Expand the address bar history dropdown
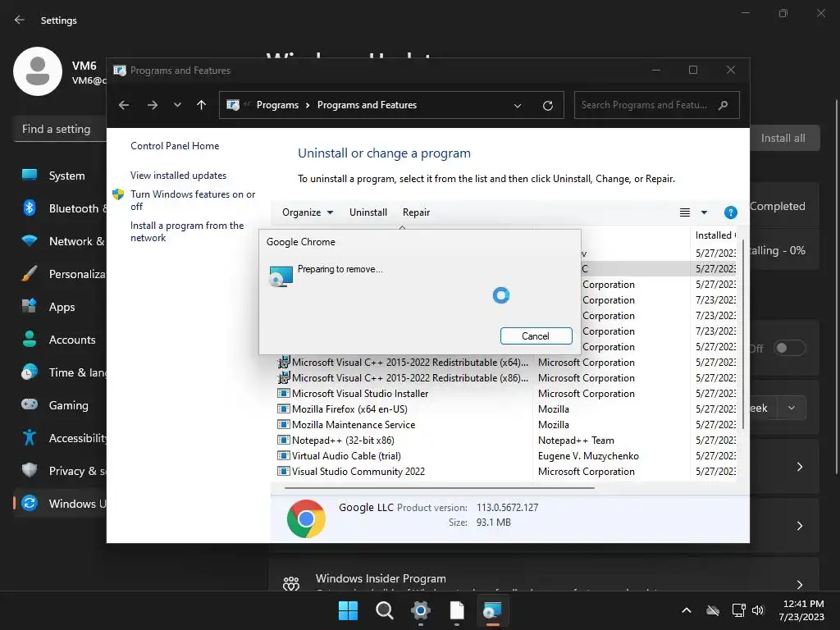840x630 pixels. 518,106
